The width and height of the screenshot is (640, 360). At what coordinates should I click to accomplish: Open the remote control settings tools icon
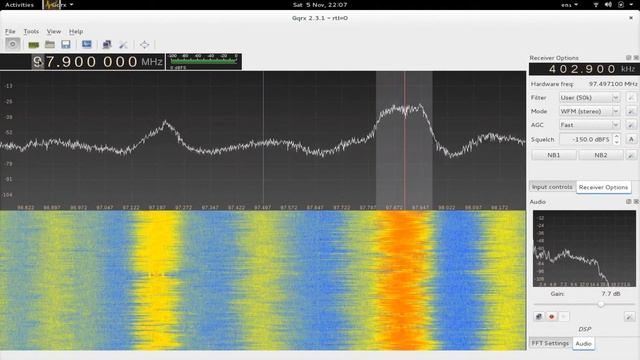tap(123, 44)
